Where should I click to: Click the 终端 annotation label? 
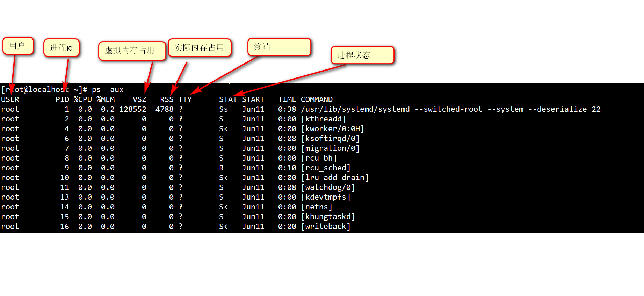click(x=279, y=47)
